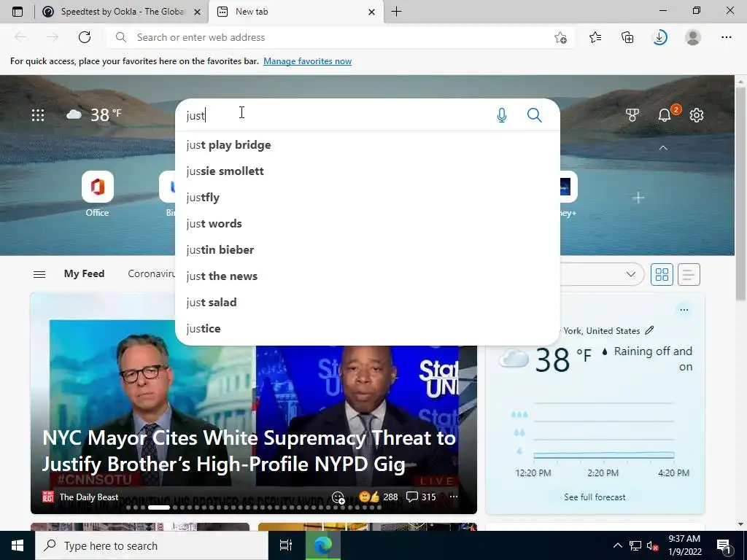Image resolution: width=747 pixels, height=560 pixels.
Task: Open the app launcher grid icon
Action: tap(38, 115)
